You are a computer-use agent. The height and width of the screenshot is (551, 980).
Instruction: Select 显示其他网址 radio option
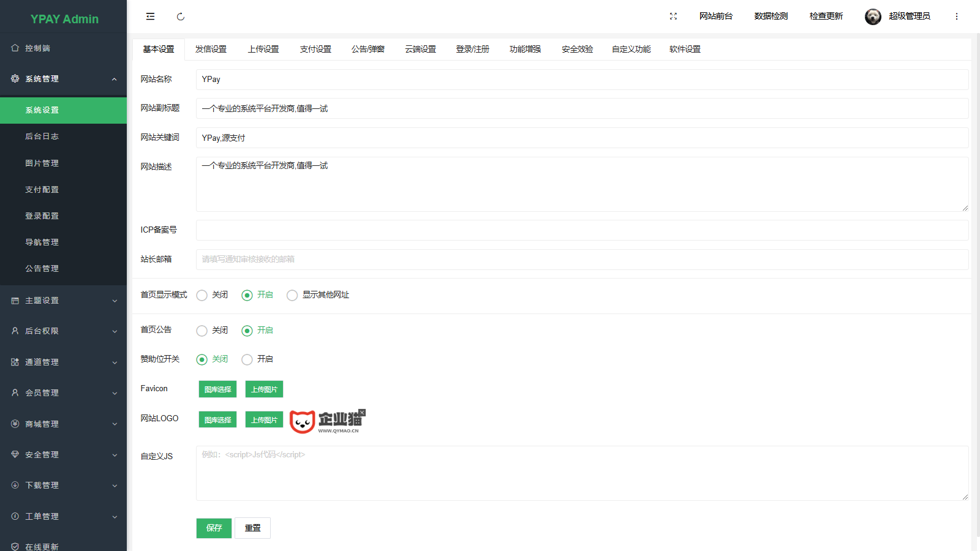293,296
